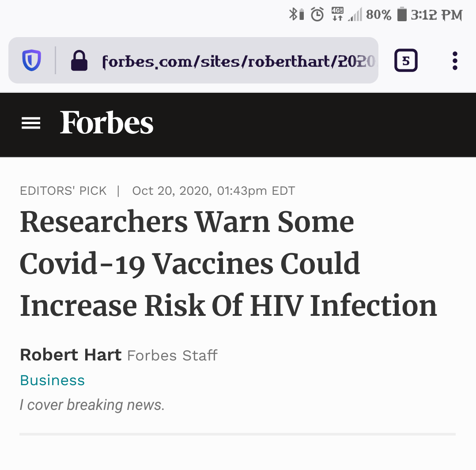Open the tab switcher showing 5 tabs

[406, 61]
